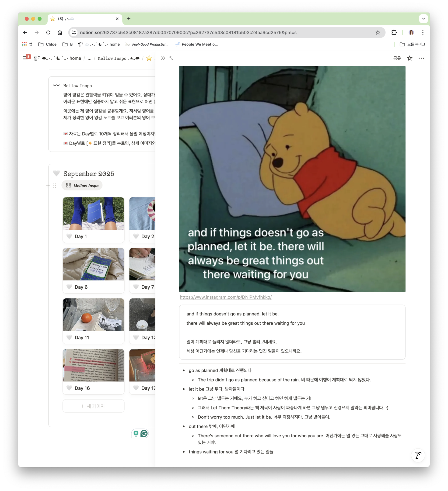This screenshot has height=491, width=448.
Task: Close side peek with double-chevron icon
Action: click(163, 58)
